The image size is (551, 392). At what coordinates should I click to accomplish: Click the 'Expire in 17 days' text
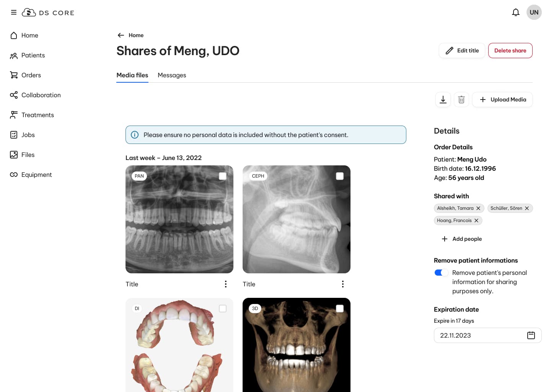coord(454,321)
